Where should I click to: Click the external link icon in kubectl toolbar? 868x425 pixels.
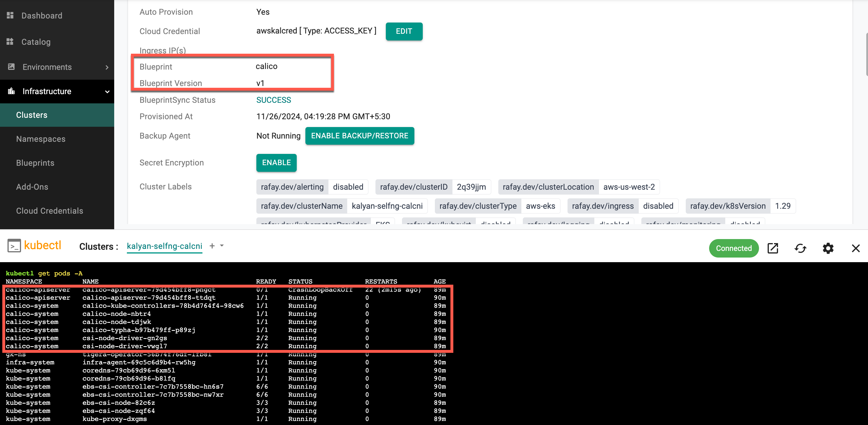coord(774,248)
